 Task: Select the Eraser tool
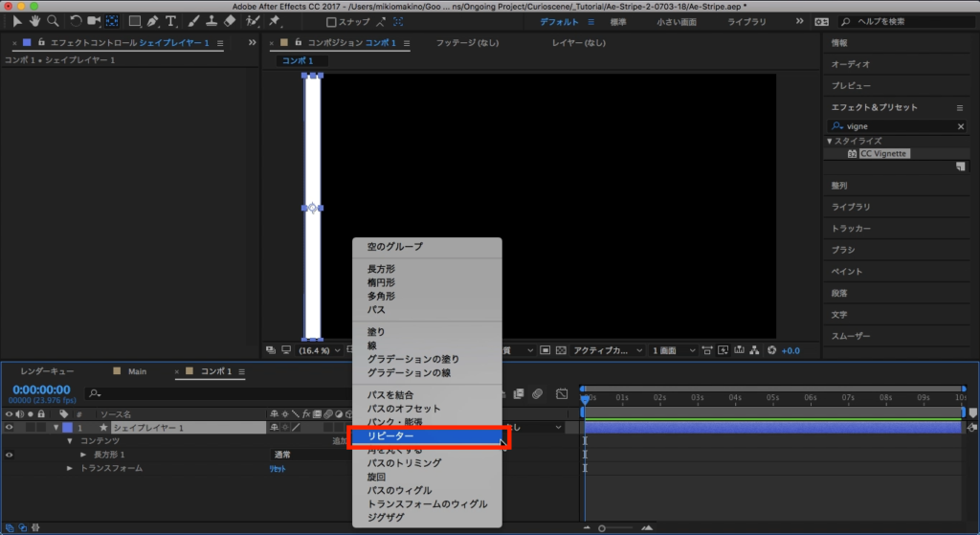coord(228,20)
